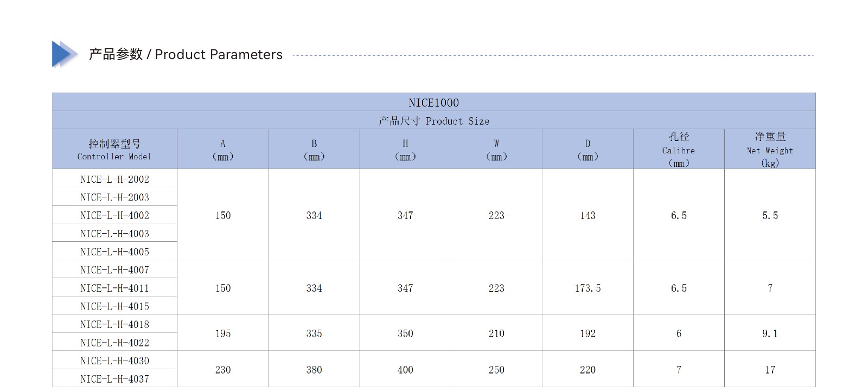Viewport: 868px width, 392px height.
Task: Click the NICE-L-H-4011 model row
Action: [x=114, y=287]
